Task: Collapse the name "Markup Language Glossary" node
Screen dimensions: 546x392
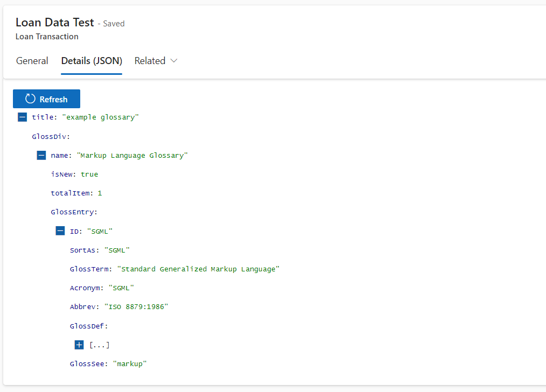Action: click(x=41, y=155)
